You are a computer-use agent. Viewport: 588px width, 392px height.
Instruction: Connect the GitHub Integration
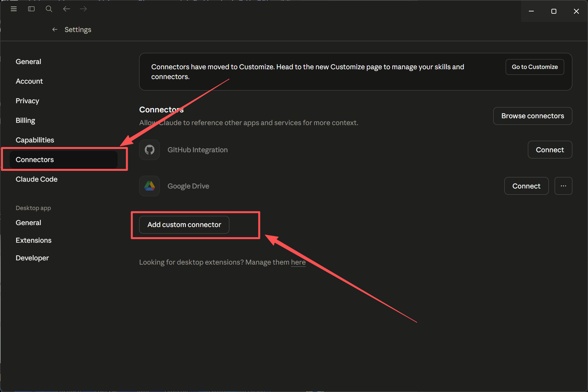(x=550, y=150)
